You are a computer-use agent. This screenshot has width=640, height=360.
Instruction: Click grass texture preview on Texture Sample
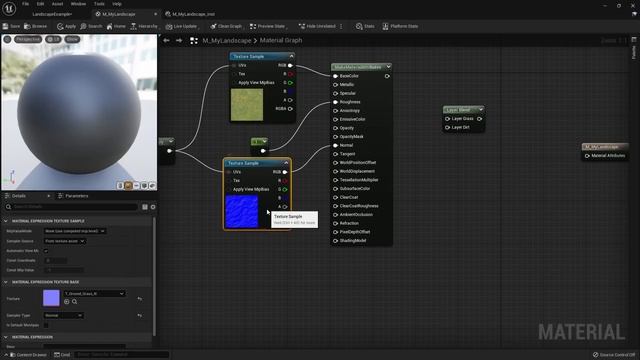[247, 105]
